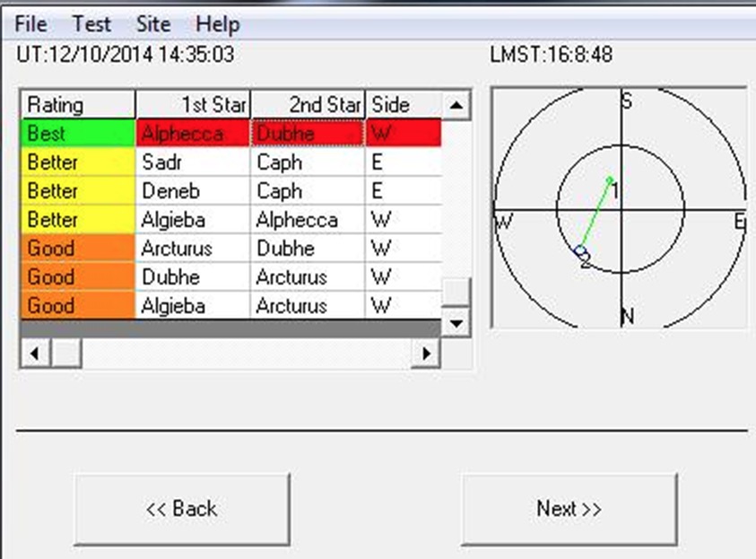Select Arcturus in the 1st Star column
Viewport: 756px width, 559px height.
tap(194, 249)
